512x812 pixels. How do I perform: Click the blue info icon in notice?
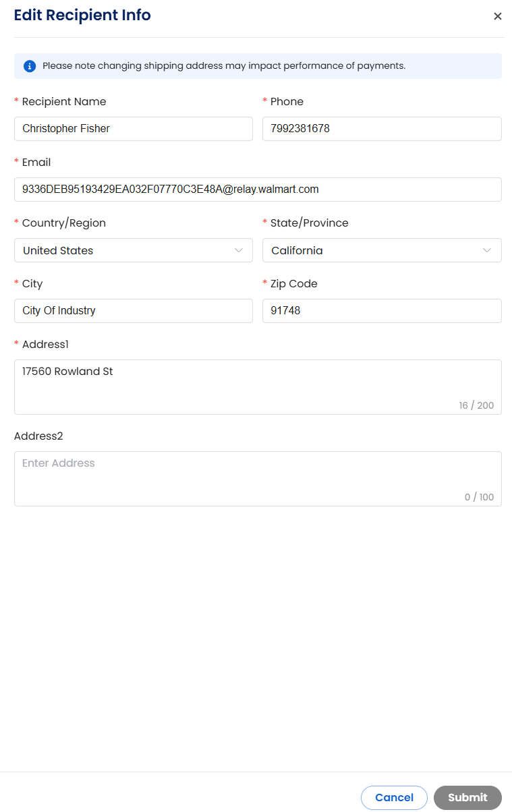[30, 66]
